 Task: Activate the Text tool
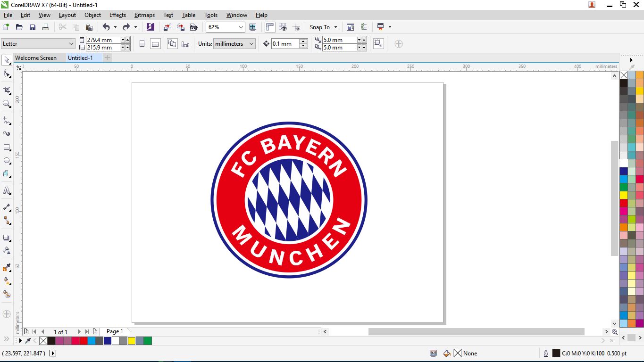pos(7,191)
